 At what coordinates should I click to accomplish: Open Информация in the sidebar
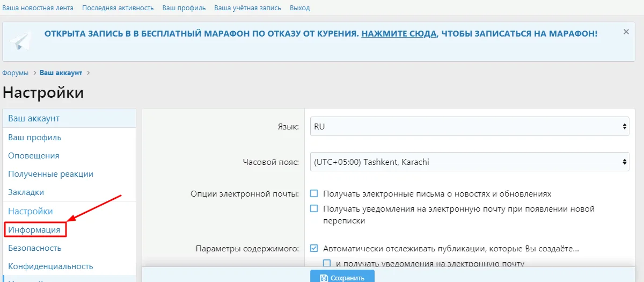(34, 230)
